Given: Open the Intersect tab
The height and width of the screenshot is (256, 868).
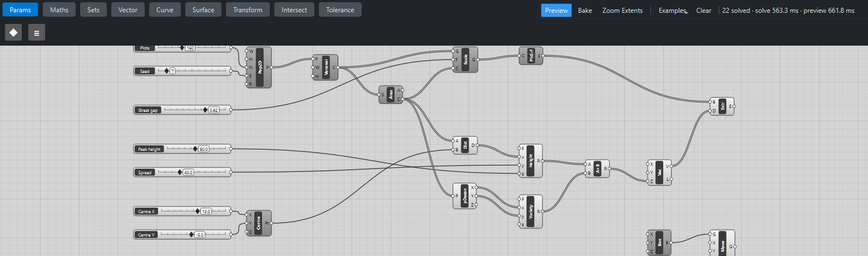Looking at the screenshot, I should coord(294,9).
